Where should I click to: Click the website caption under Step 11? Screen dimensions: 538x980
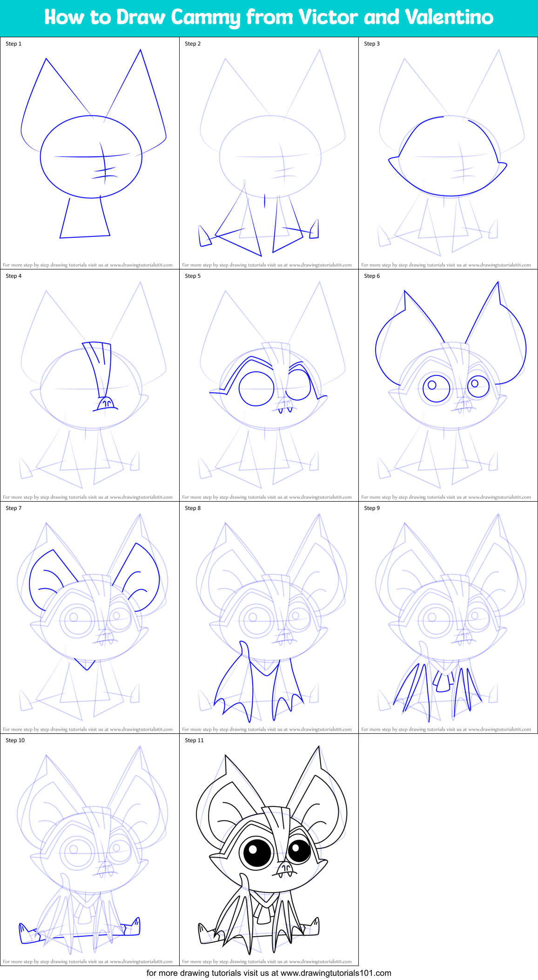tap(267, 961)
